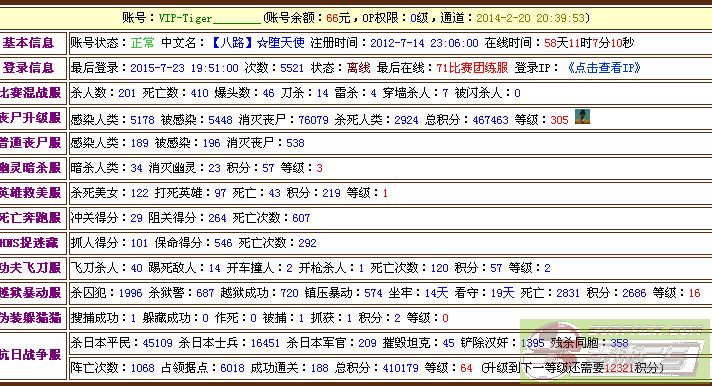The width and height of the screenshot is (712, 386).
Task: Click the VIP-Tiger account name
Action: 185,18
